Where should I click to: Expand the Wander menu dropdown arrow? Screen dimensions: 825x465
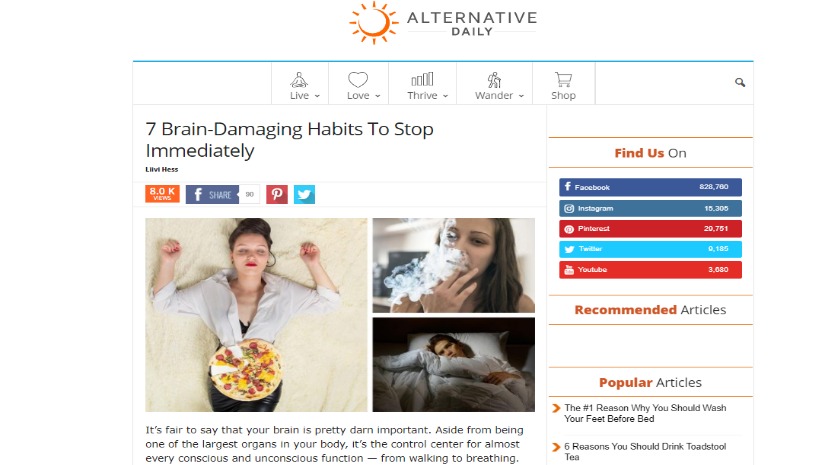pyautogui.click(x=521, y=96)
